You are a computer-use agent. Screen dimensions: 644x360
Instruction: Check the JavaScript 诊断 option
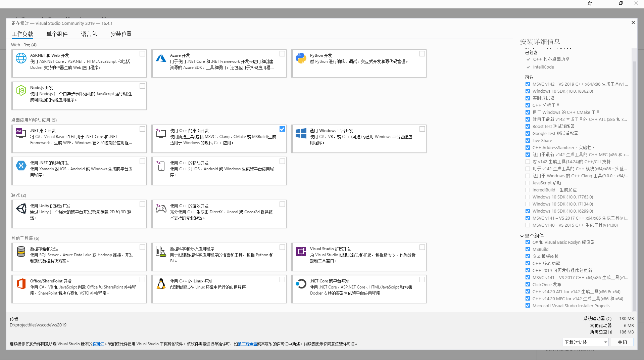(x=528, y=183)
